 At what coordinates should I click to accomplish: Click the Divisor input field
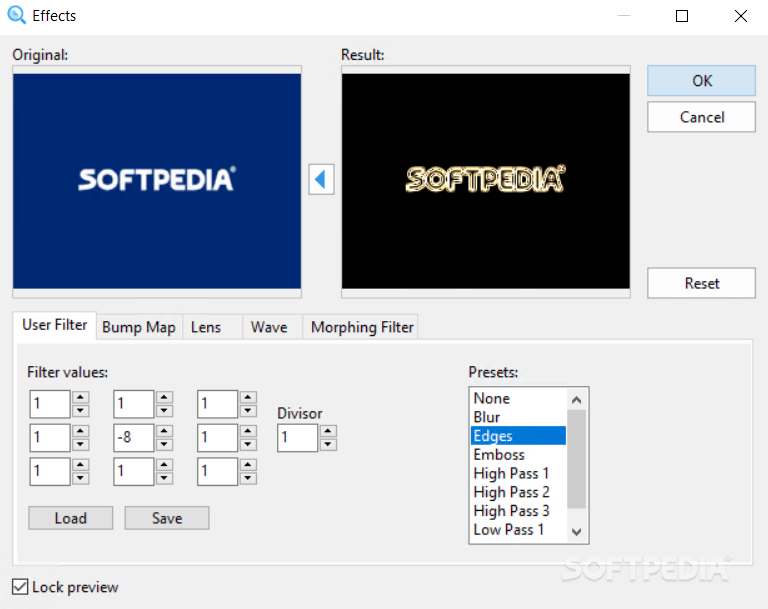coord(298,438)
